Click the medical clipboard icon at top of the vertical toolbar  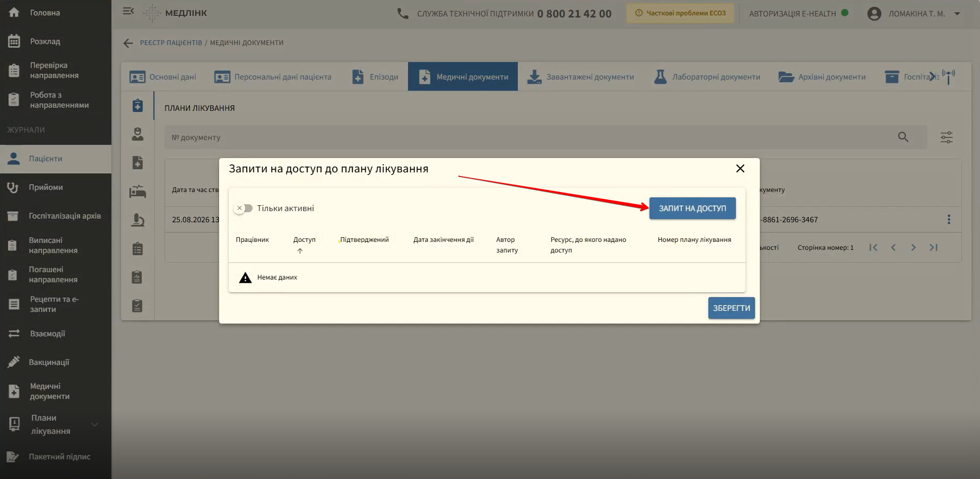[x=137, y=106]
